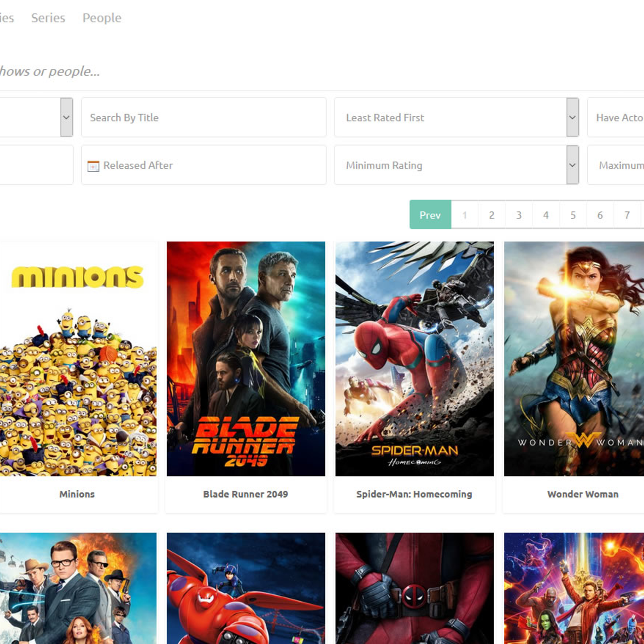Open the Series navigation tab
The width and height of the screenshot is (644, 644).
pyautogui.click(x=48, y=18)
